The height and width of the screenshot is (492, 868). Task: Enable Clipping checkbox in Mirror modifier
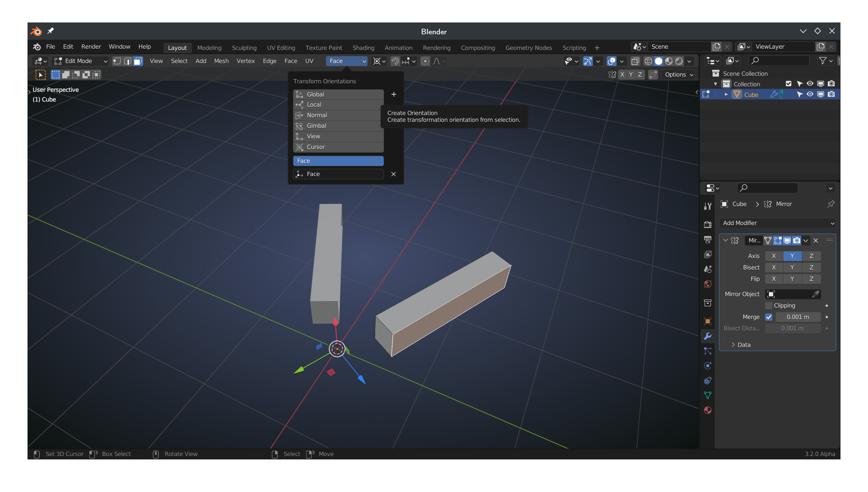coord(769,305)
